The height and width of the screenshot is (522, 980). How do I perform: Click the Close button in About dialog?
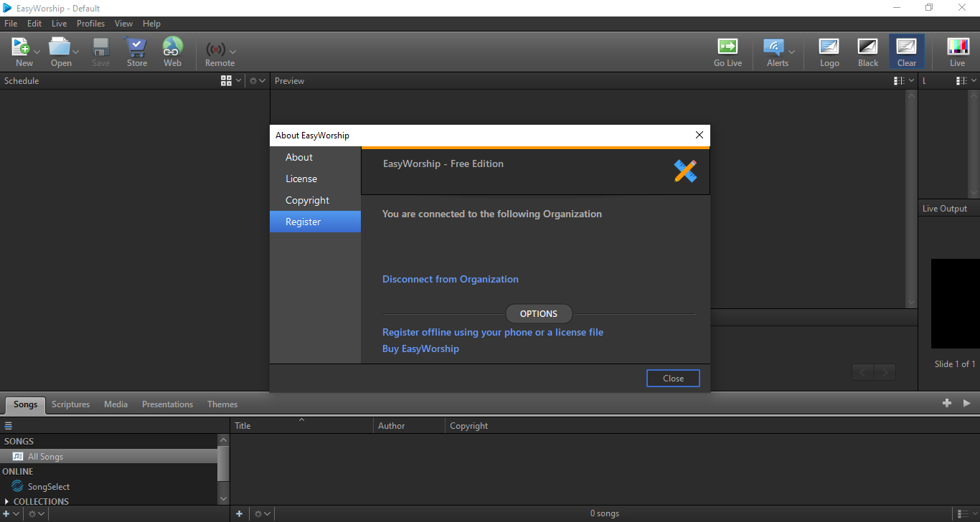click(x=673, y=378)
